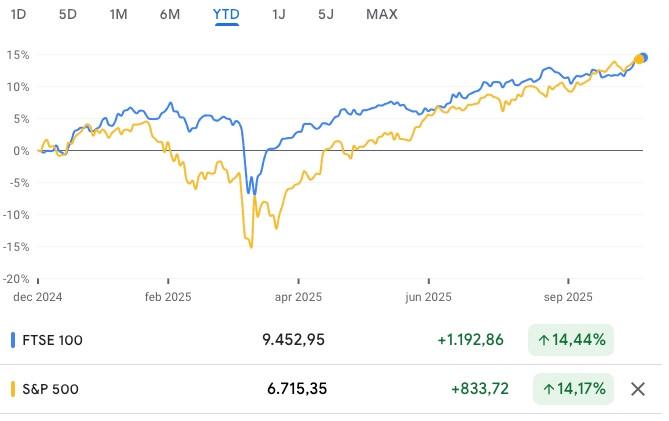Click the FTSE 100 price 9.452,95
The width and height of the screenshot is (669, 421).
tap(293, 340)
